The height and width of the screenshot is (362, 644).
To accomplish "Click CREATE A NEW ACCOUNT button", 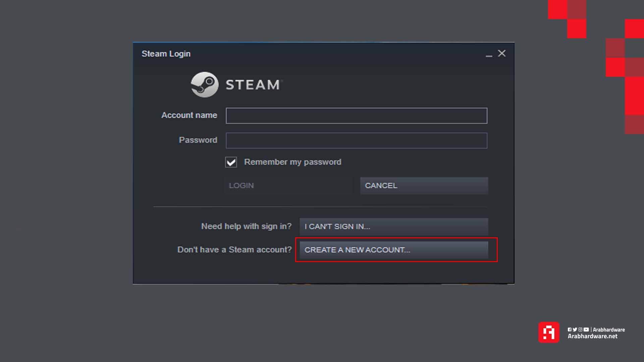I will click(394, 250).
